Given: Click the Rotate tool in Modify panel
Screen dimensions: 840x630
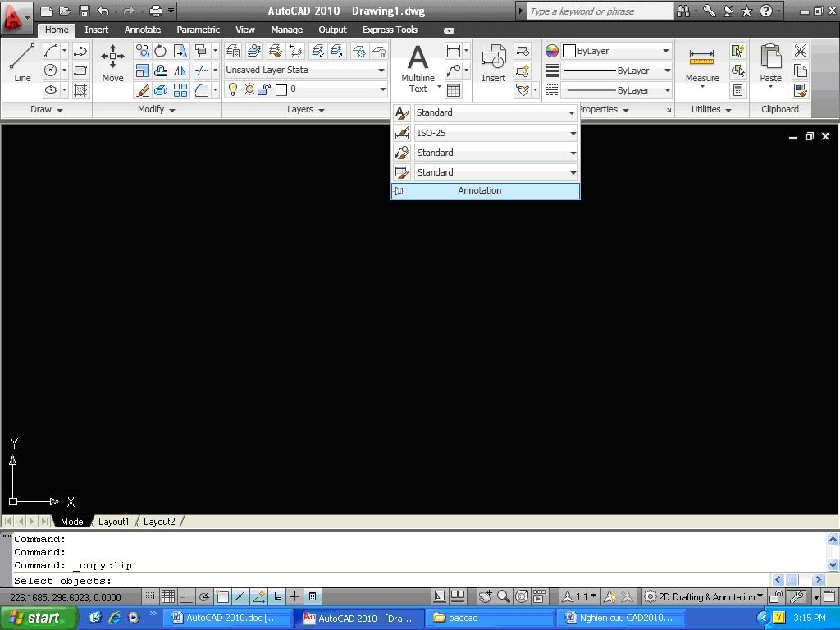Looking at the screenshot, I should 161,51.
